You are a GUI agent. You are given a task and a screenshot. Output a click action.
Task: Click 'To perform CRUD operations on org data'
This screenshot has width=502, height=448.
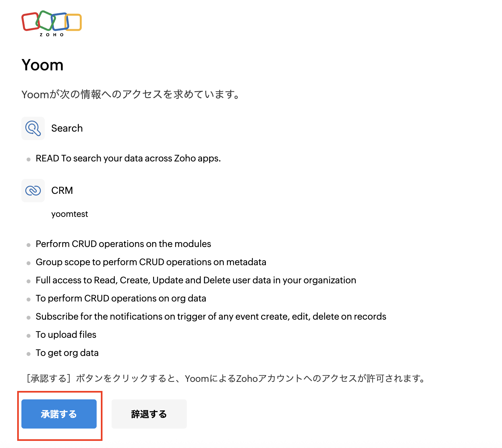pyautogui.click(x=121, y=299)
